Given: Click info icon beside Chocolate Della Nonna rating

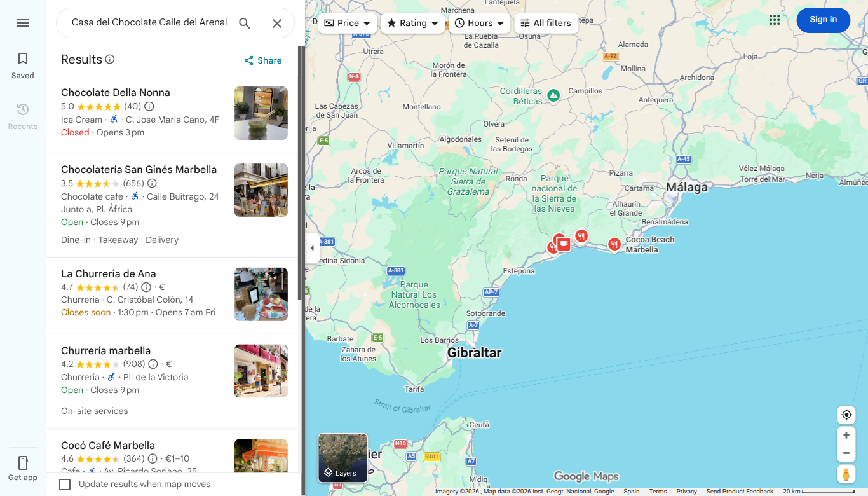Looking at the screenshot, I should [149, 106].
